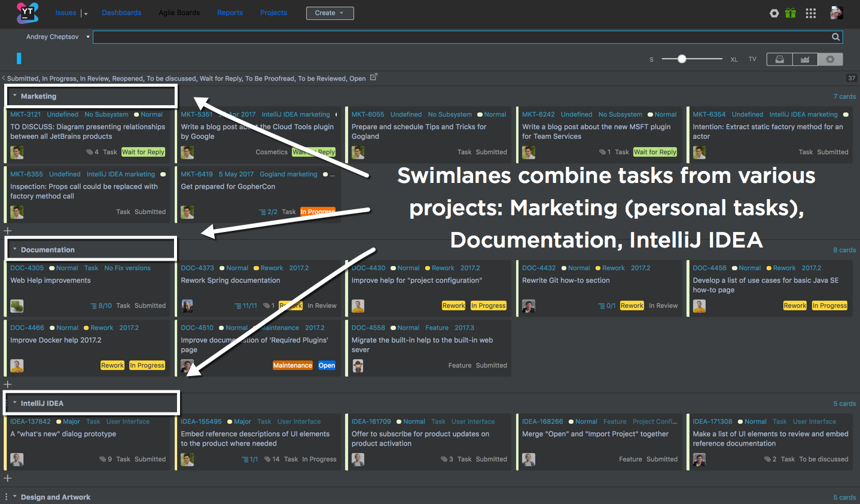Image resolution: width=860 pixels, height=504 pixels.
Task: Toggle the backlog panel button
Action: 779,59
